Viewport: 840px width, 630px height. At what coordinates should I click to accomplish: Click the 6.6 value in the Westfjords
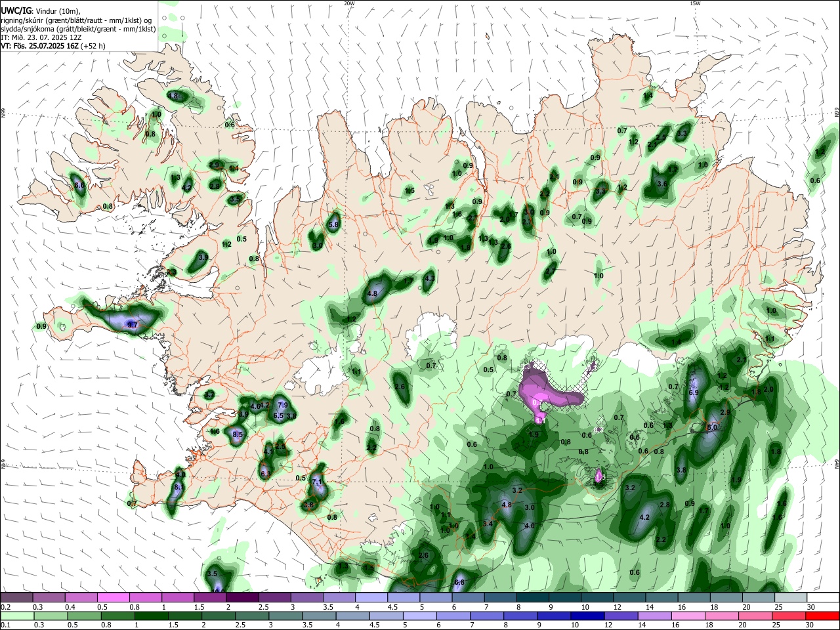(80, 186)
